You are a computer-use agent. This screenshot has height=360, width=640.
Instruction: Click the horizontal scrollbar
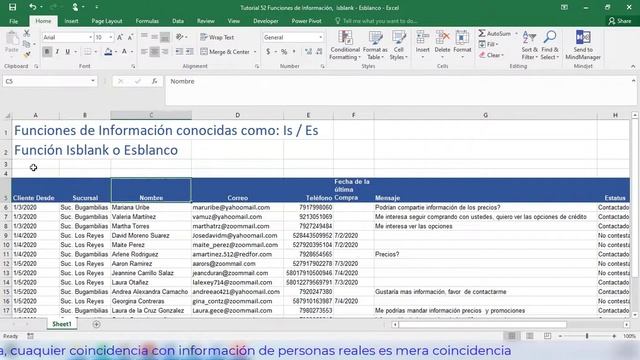coord(482,324)
